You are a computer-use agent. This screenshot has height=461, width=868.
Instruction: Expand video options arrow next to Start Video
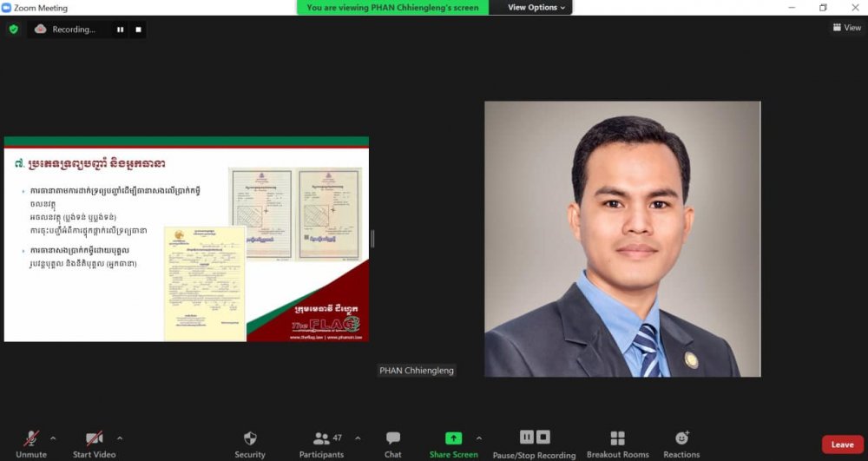(x=120, y=438)
